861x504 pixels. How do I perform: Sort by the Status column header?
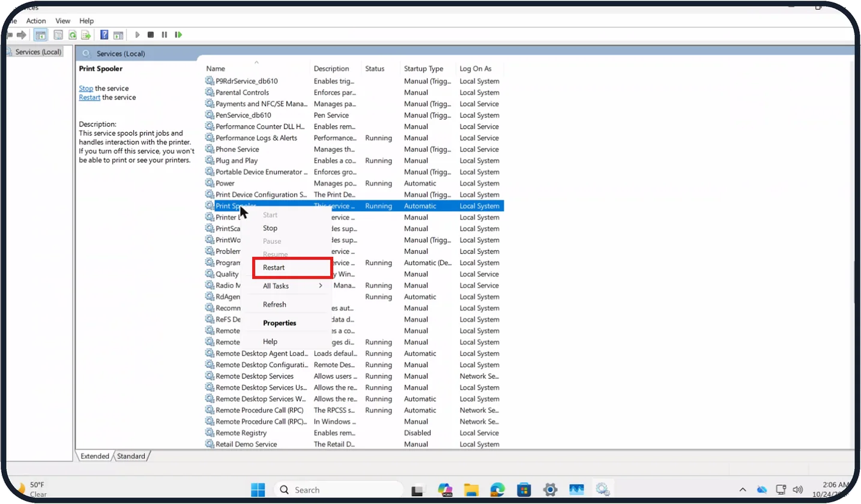tap(381, 68)
